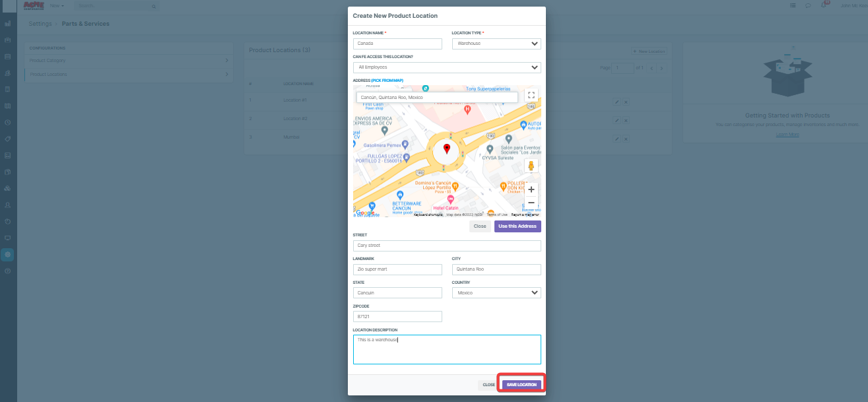868x402 pixels.
Task: Click the Pick From Map link
Action: [387, 81]
